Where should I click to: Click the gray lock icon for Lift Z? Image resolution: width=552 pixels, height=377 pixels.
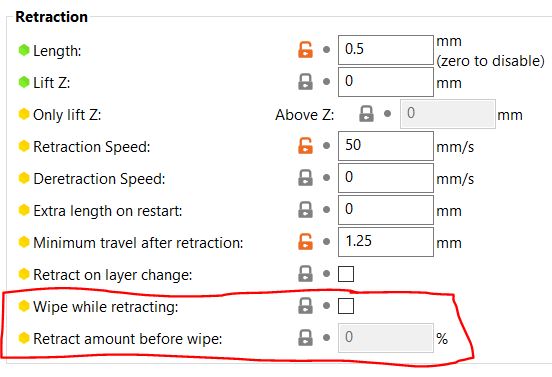[305, 82]
